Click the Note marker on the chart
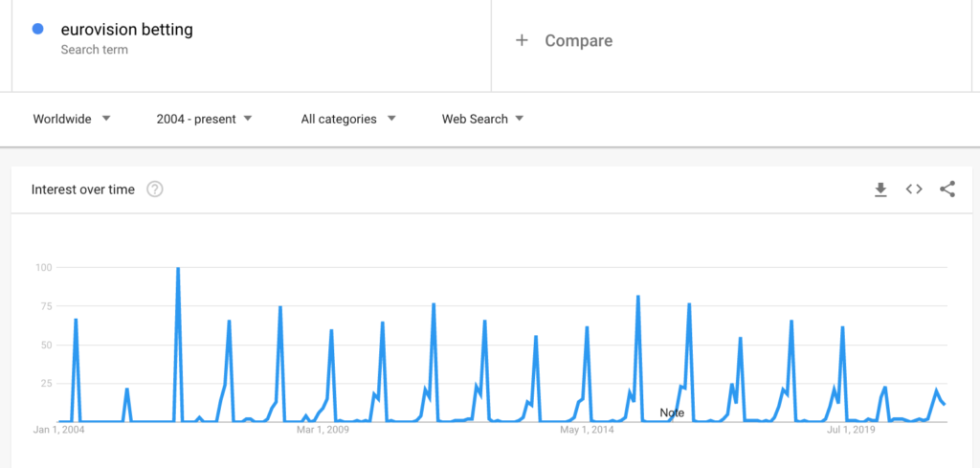Image resolution: width=980 pixels, height=468 pixels. click(x=672, y=412)
